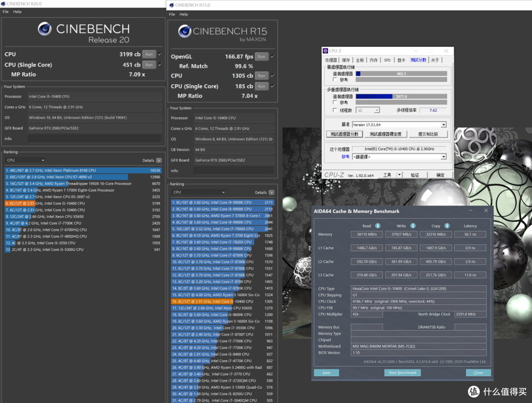Viewport: 532px width, 403px height.
Task: Switch to the 关于 tab in CPU-Z
Action: click(x=435, y=60)
